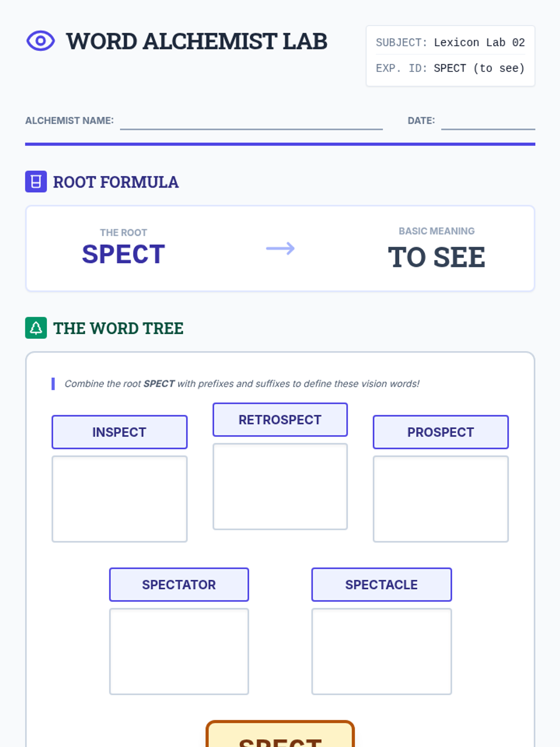Screen dimensions: 560x747
Task: Click the answer box under INSPECT
Action: pos(119,499)
